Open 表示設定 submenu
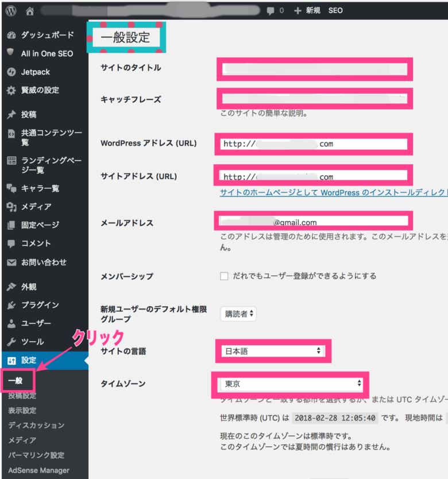Viewport: 448px width, 479px height. point(22,410)
